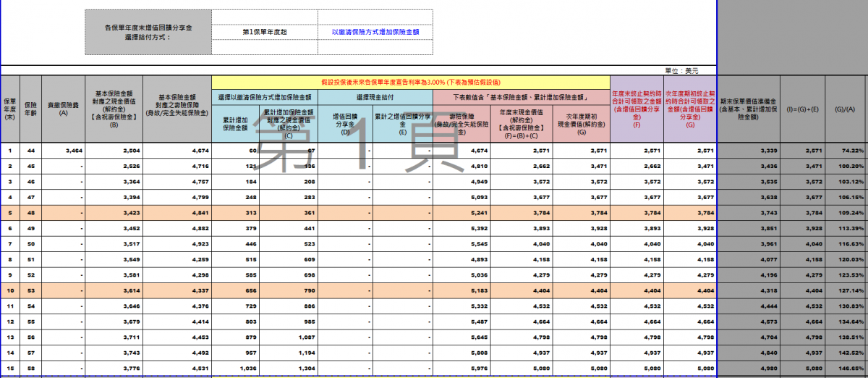Click the 4,841 cell in the highlighted year 5 row
The image size is (868, 378).
[x=177, y=213]
